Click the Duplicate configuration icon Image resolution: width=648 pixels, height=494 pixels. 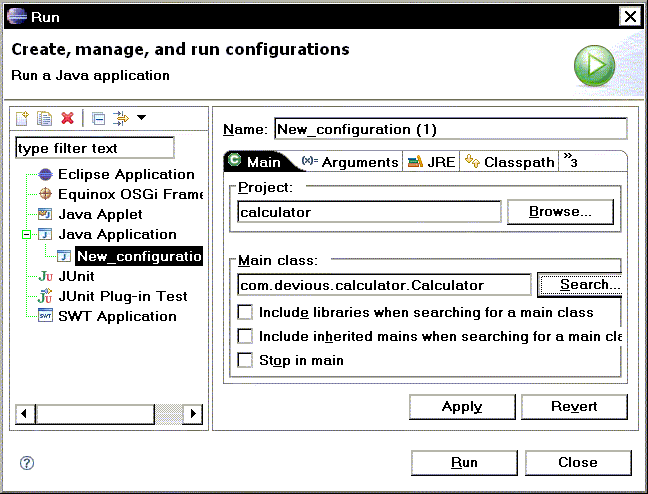pos(45,118)
